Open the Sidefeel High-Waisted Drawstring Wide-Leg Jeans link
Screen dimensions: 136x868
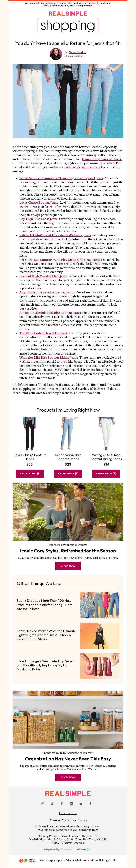tap(55, 235)
